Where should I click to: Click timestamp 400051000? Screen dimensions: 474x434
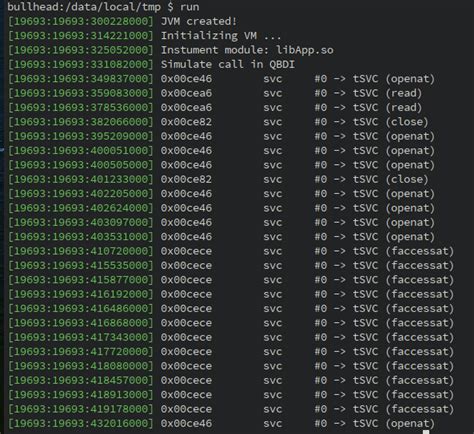119,150
